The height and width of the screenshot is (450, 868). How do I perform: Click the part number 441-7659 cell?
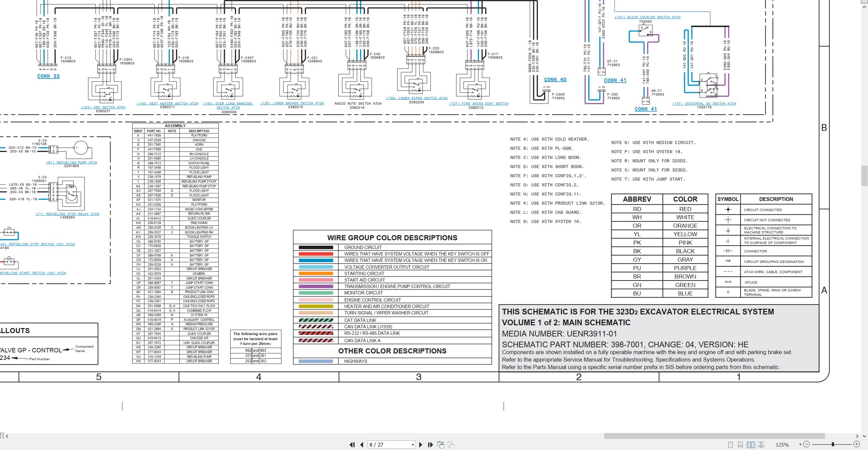(x=154, y=136)
